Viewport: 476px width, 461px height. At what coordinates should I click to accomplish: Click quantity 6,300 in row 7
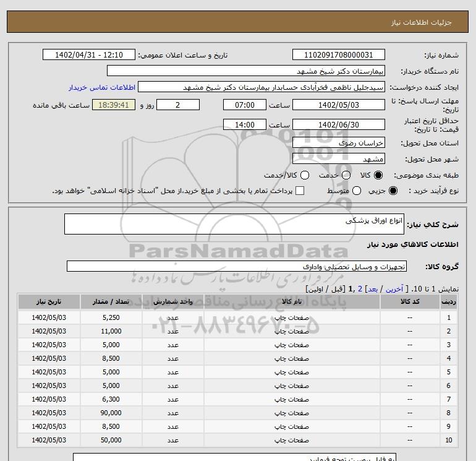(x=111, y=399)
